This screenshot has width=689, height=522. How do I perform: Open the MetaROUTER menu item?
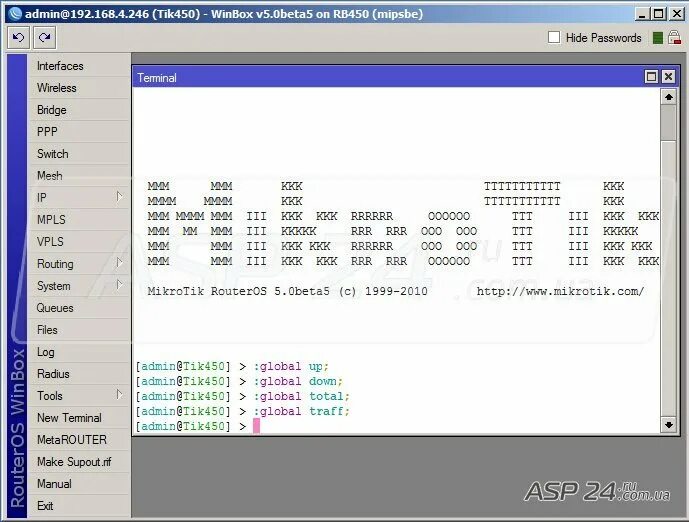click(79, 440)
